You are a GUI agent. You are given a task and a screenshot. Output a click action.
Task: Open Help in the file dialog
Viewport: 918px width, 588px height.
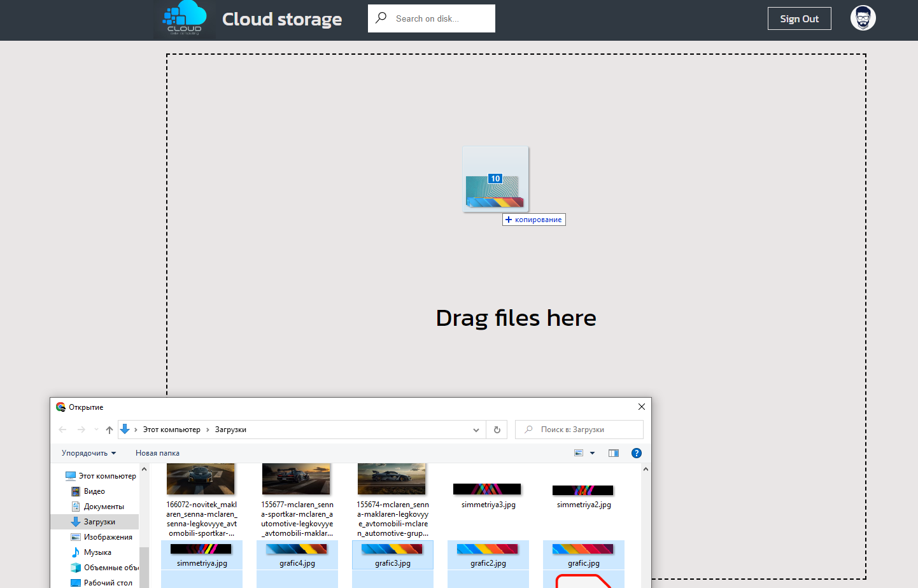636,452
